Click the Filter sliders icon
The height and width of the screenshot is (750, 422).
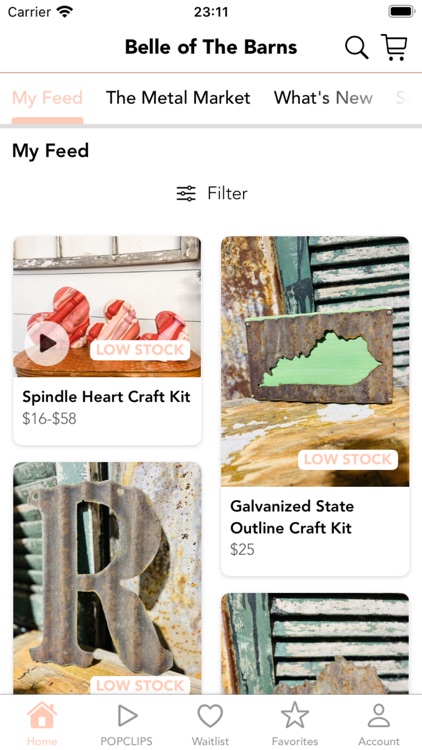click(186, 193)
